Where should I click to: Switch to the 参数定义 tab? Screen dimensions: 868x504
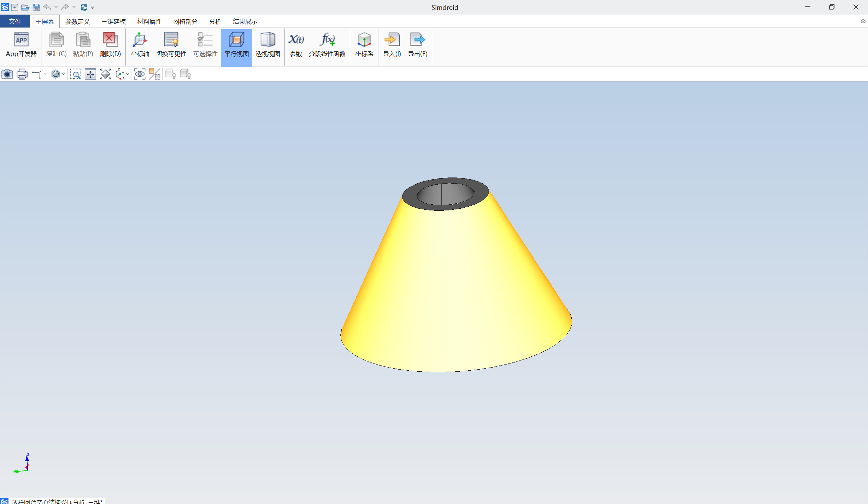coord(78,21)
